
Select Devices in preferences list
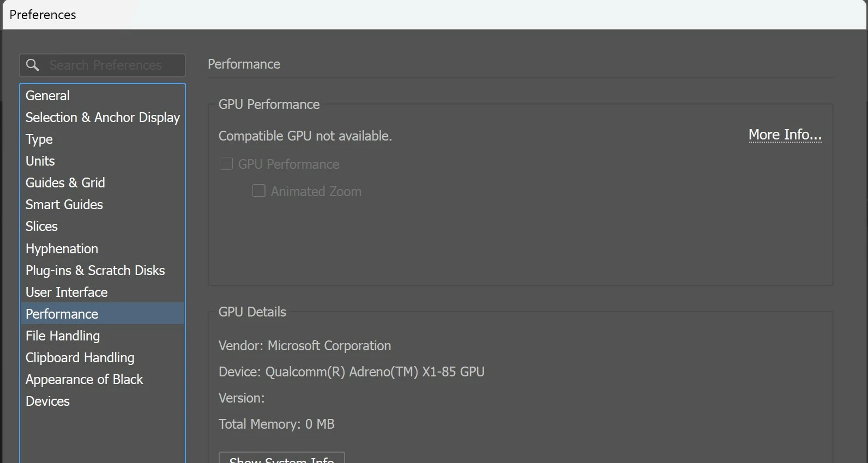[x=48, y=401]
